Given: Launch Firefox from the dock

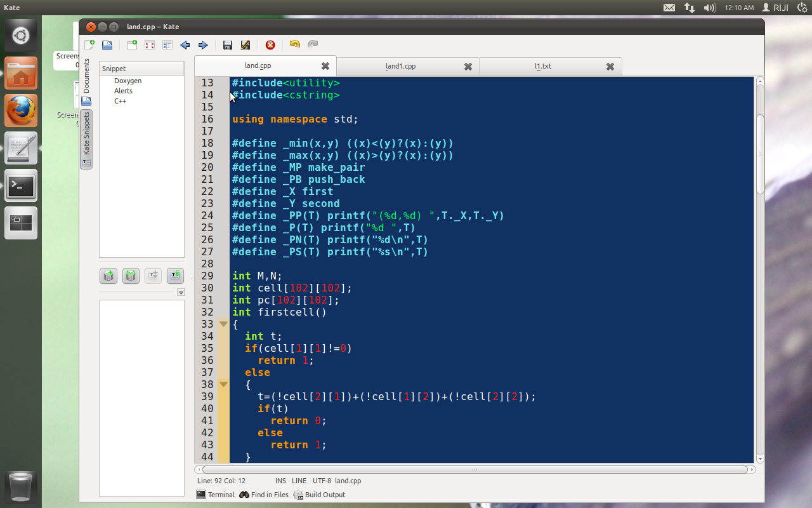Looking at the screenshot, I should point(21,110).
